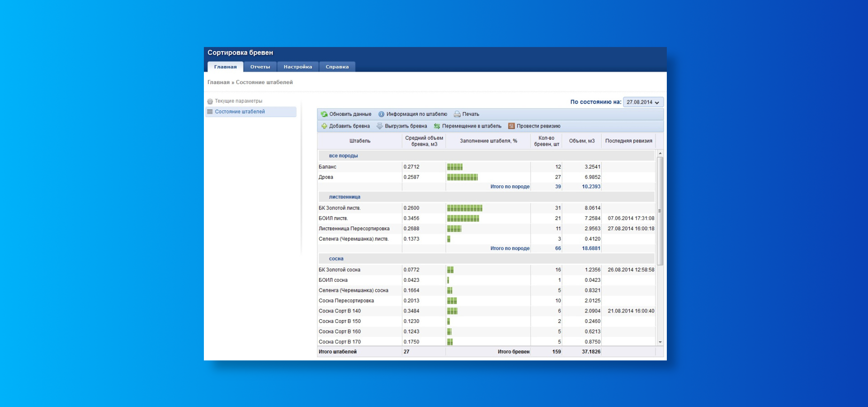Switch to the Отчеты tab
Screen dimensions: 868x407
(x=260, y=67)
